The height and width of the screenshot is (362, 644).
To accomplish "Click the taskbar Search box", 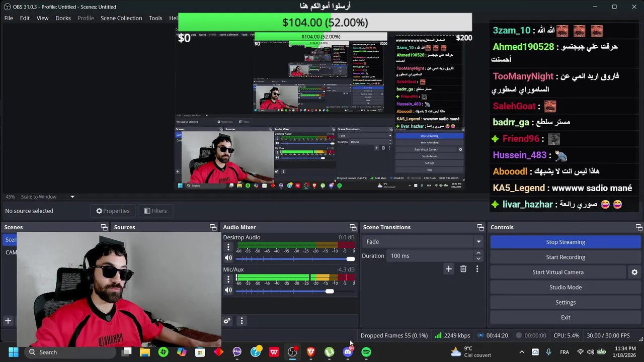I will [x=70, y=352].
